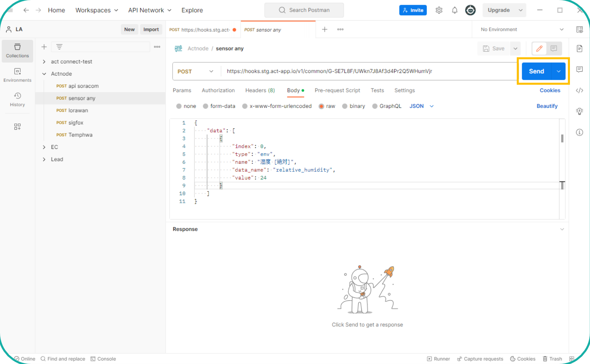
Task: Open the Environments sidebar panel
Action: [x=17, y=75]
